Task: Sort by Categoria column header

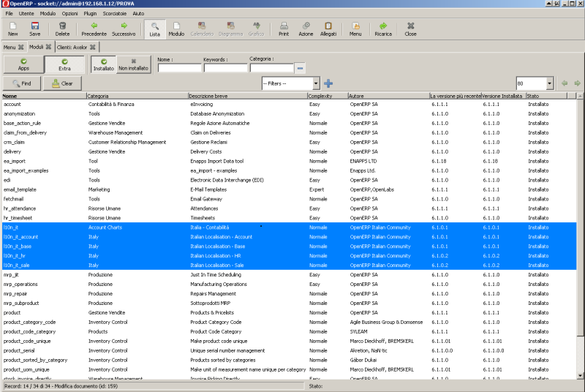Action: tap(137, 96)
